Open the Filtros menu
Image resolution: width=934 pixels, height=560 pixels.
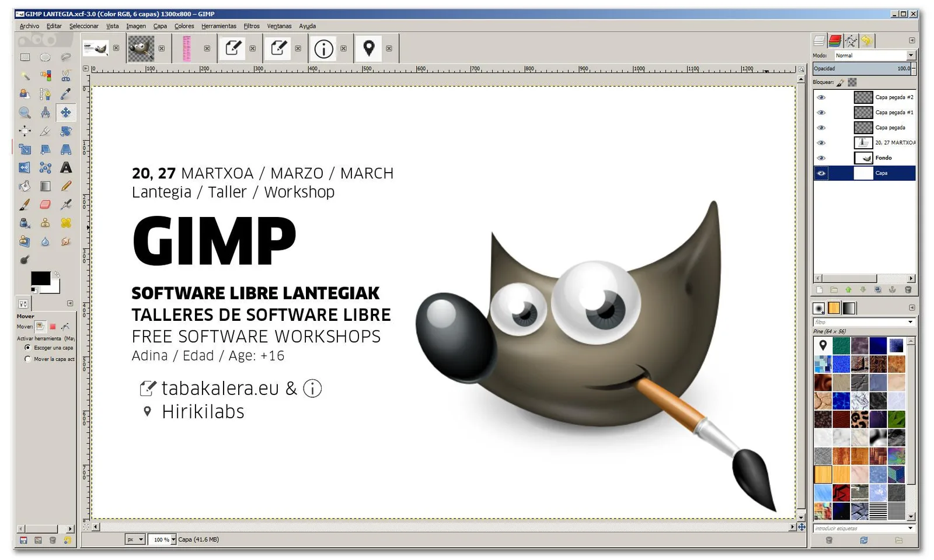252,26
